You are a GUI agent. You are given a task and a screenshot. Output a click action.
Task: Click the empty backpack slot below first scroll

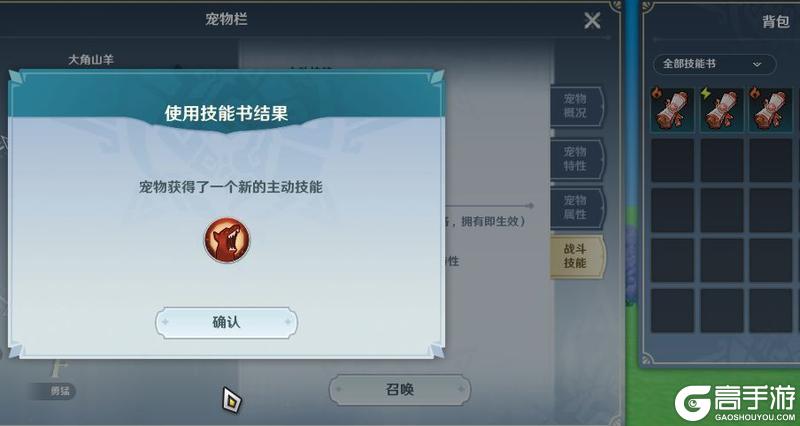(x=672, y=160)
